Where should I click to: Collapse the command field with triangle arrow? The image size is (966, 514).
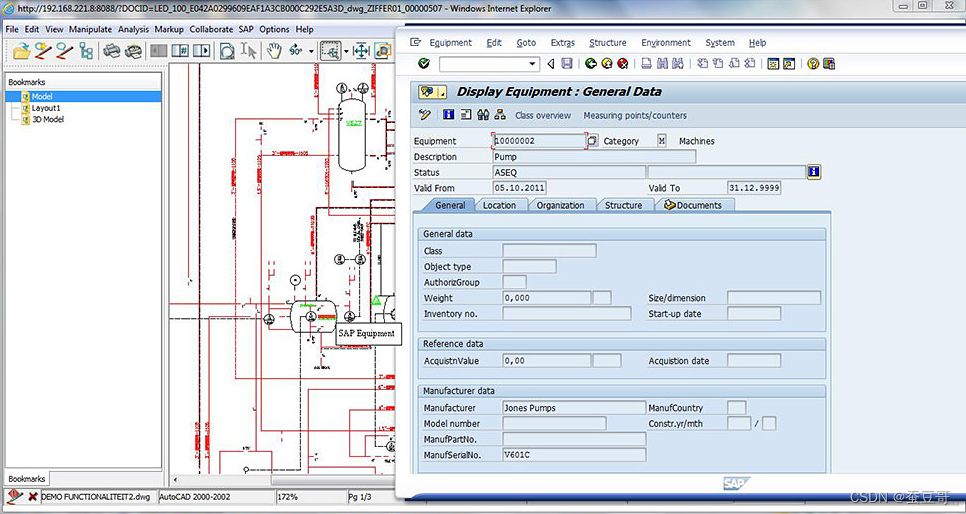click(x=551, y=63)
